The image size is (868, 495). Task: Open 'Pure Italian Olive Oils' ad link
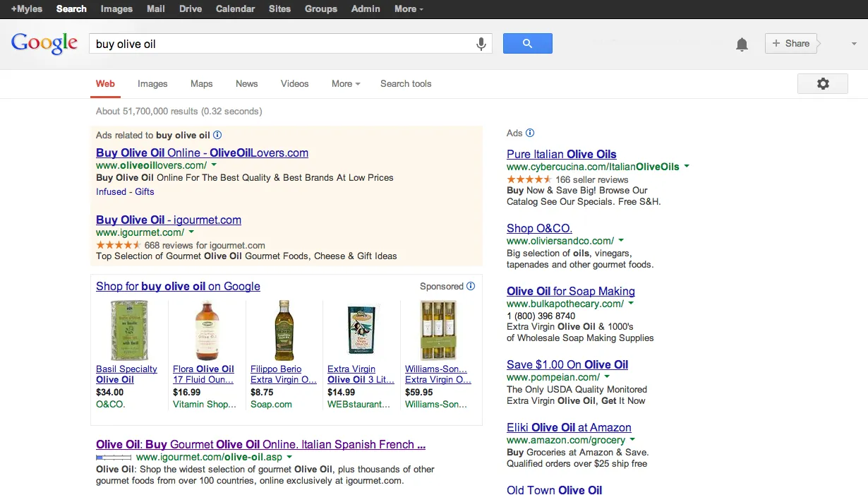coord(561,154)
